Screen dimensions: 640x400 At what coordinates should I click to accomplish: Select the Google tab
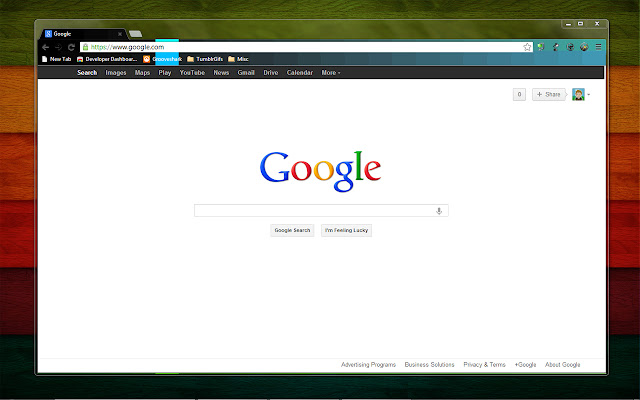82,34
